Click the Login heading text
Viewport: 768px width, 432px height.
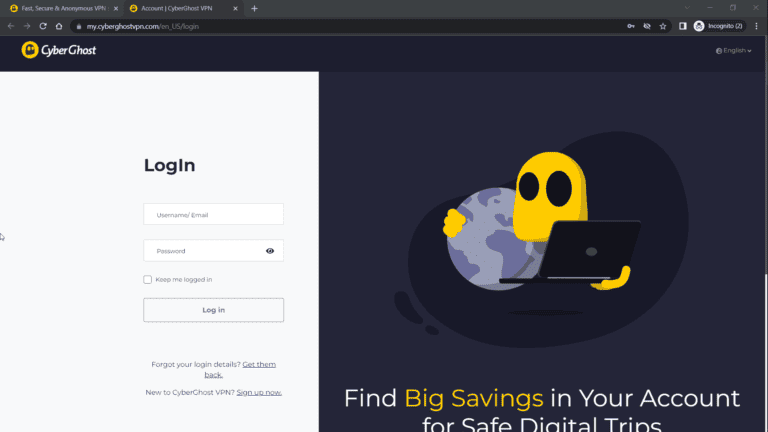click(169, 165)
